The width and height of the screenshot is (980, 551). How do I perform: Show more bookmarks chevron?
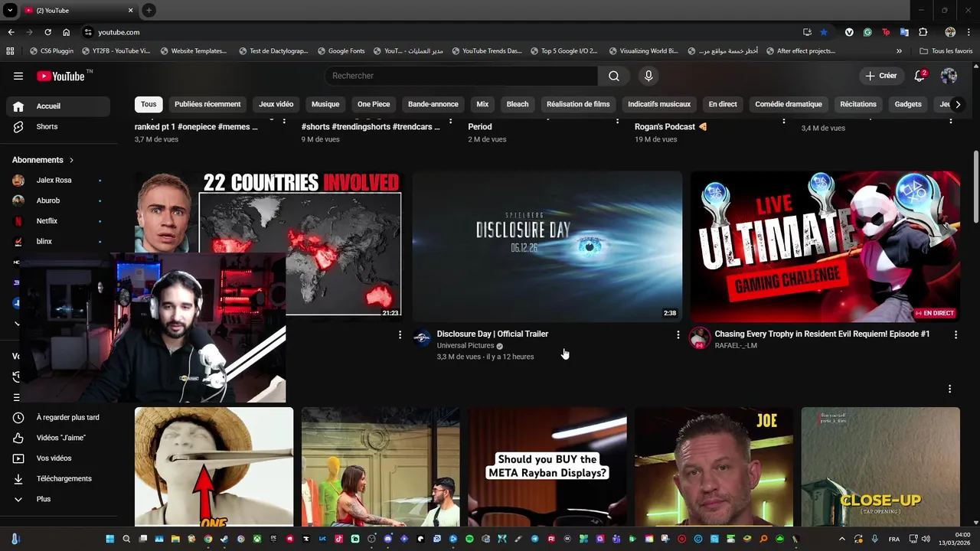coord(899,51)
